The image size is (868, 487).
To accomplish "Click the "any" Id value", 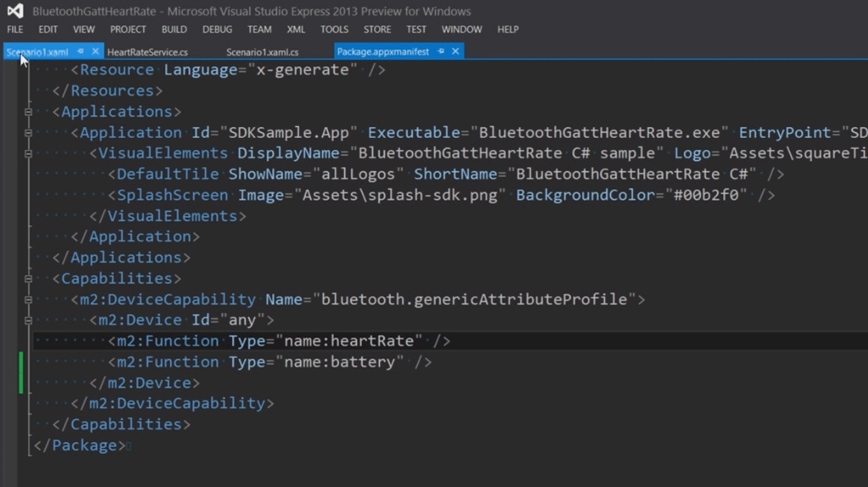I will (242, 320).
